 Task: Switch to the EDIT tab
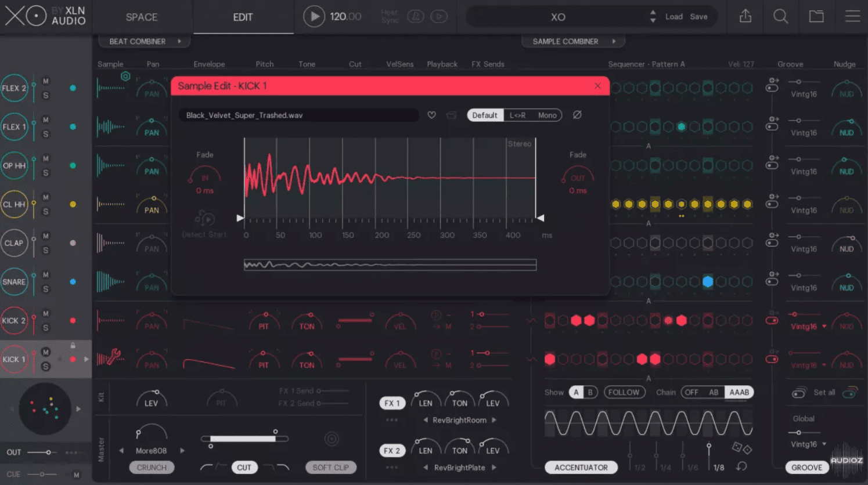click(243, 17)
